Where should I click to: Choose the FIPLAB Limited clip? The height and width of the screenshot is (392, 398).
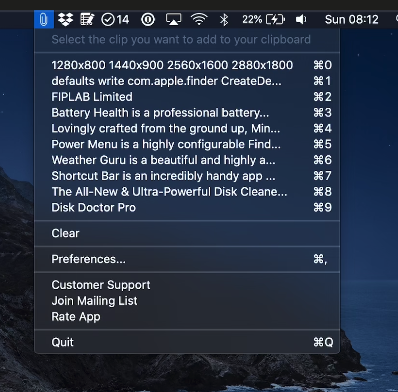[x=187, y=97]
